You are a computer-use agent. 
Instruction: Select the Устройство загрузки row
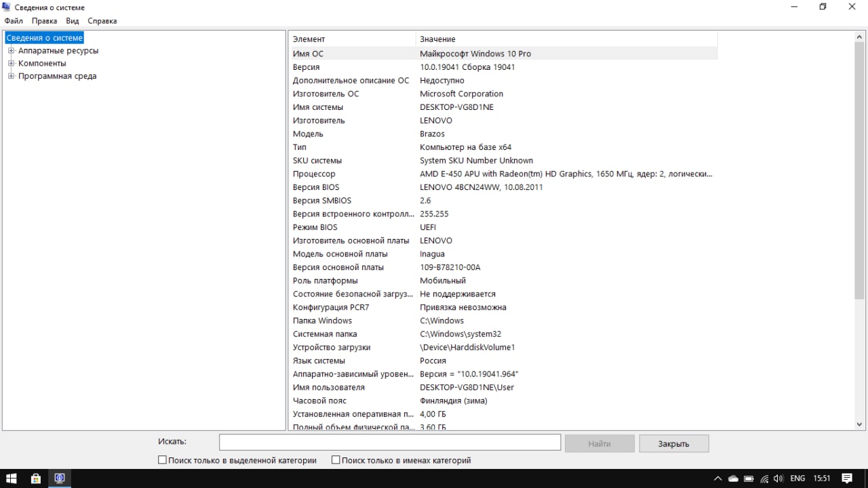click(x=503, y=348)
